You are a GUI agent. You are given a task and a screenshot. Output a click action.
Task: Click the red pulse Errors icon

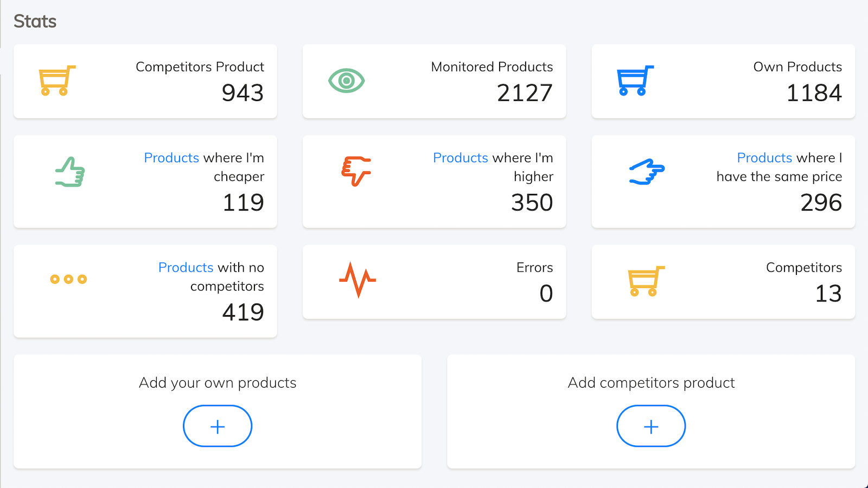tap(358, 280)
